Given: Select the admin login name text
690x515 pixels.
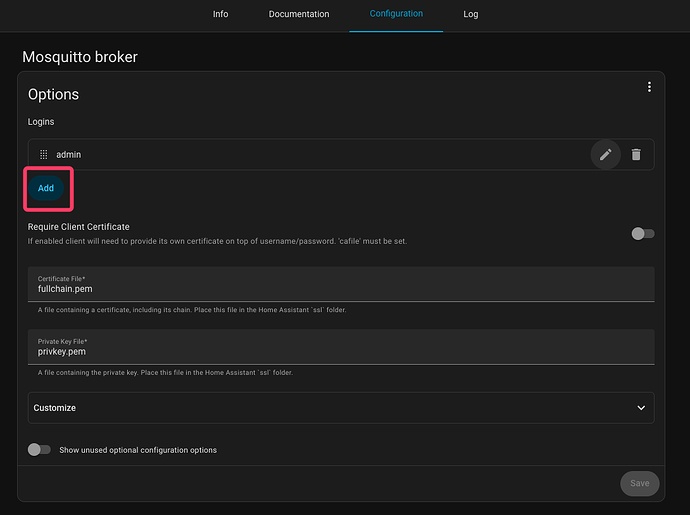Looking at the screenshot, I should click(69, 155).
